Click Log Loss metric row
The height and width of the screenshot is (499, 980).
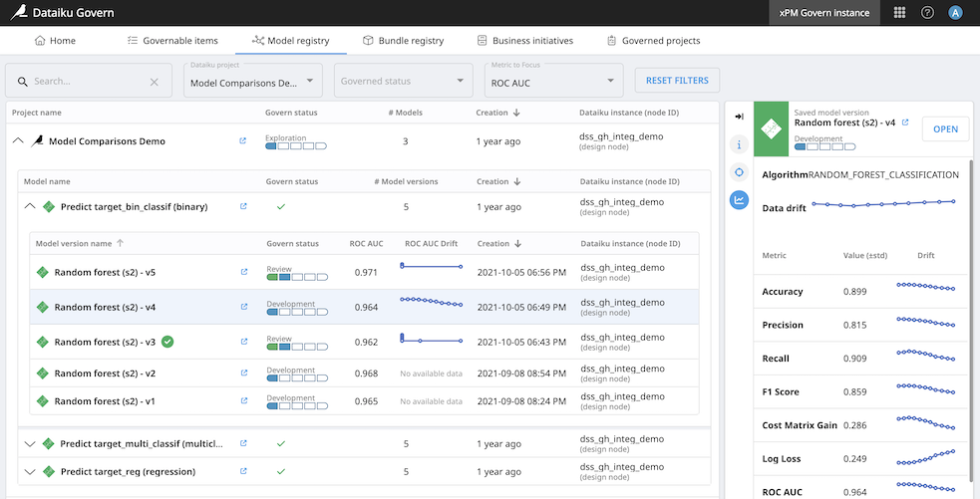point(860,458)
